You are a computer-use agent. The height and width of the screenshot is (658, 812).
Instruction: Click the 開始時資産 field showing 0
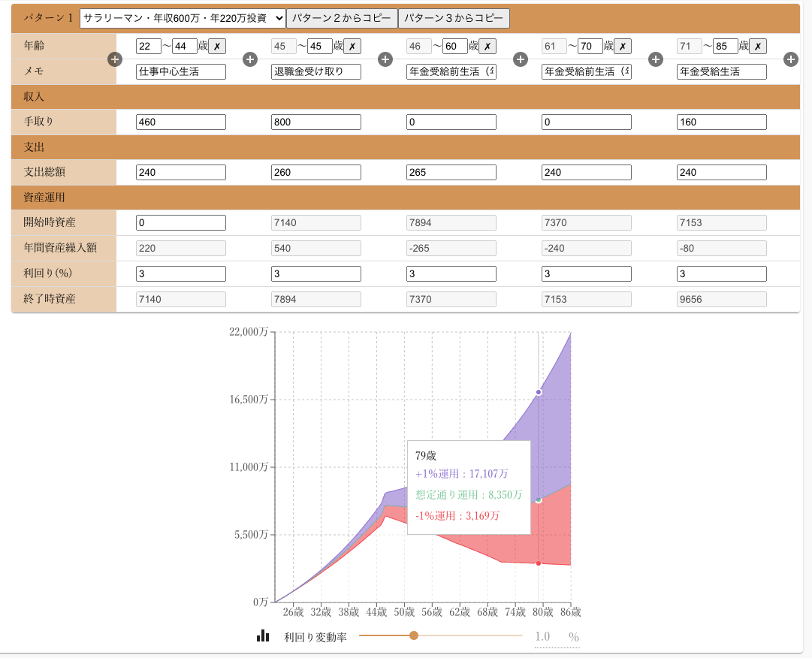[181, 222]
